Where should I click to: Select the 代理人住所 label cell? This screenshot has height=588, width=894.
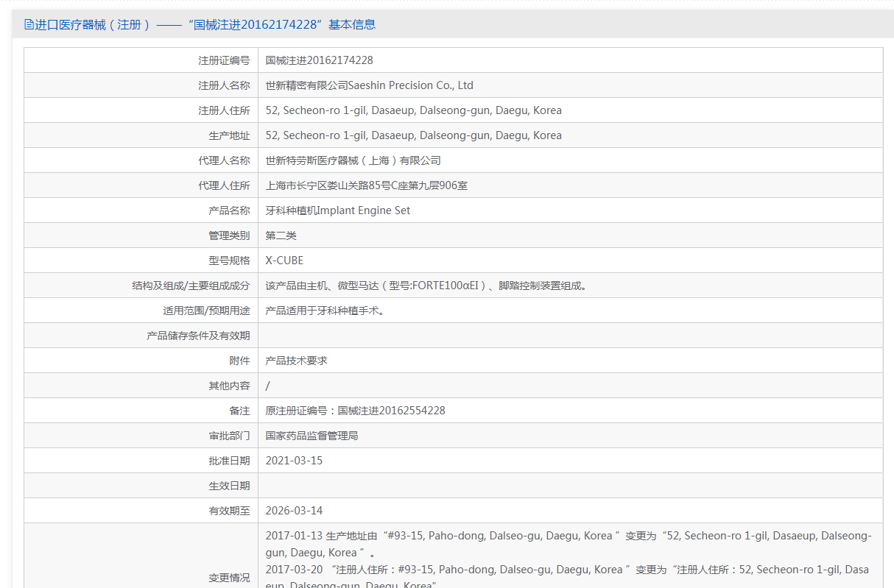tap(141, 185)
